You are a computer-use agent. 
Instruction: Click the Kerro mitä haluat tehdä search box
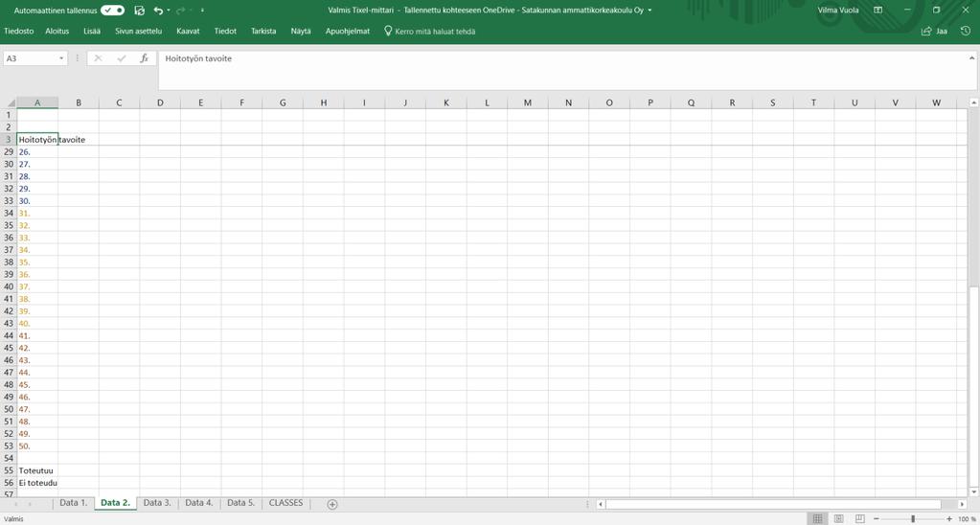coord(429,32)
